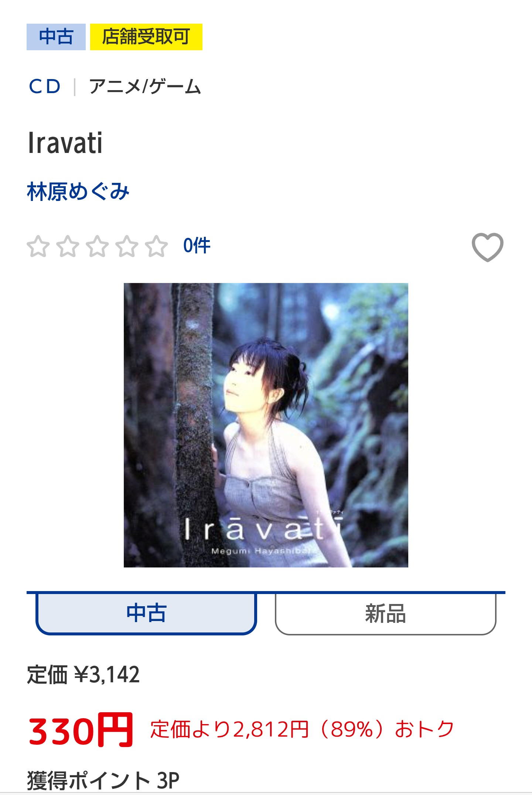Switch to the 新品 new condition tab
Image resolution: width=532 pixels, height=795 pixels.
pos(385,614)
